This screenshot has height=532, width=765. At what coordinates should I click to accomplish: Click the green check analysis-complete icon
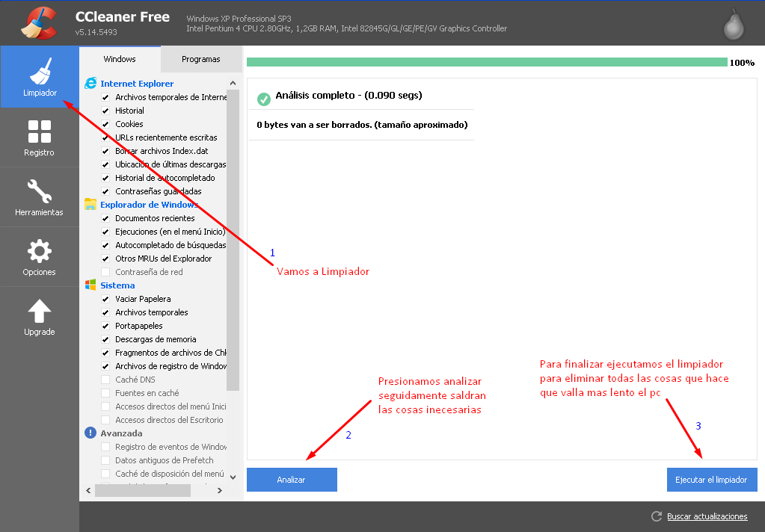pos(263,99)
